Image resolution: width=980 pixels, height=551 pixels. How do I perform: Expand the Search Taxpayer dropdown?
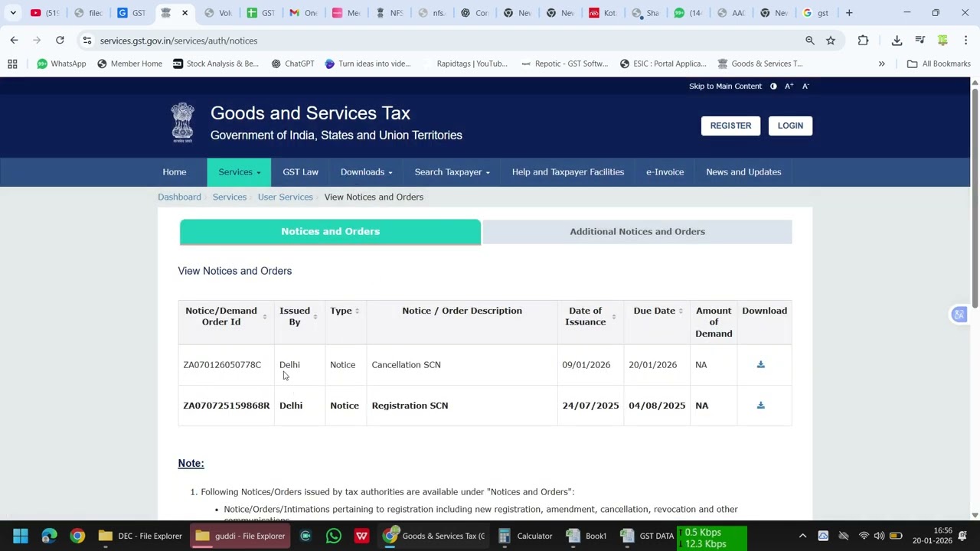click(452, 172)
